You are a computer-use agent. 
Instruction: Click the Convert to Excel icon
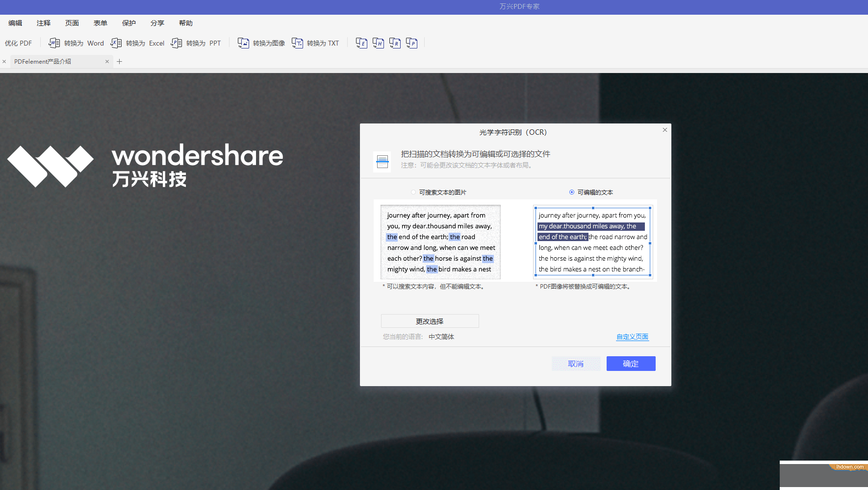coord(116,43)
